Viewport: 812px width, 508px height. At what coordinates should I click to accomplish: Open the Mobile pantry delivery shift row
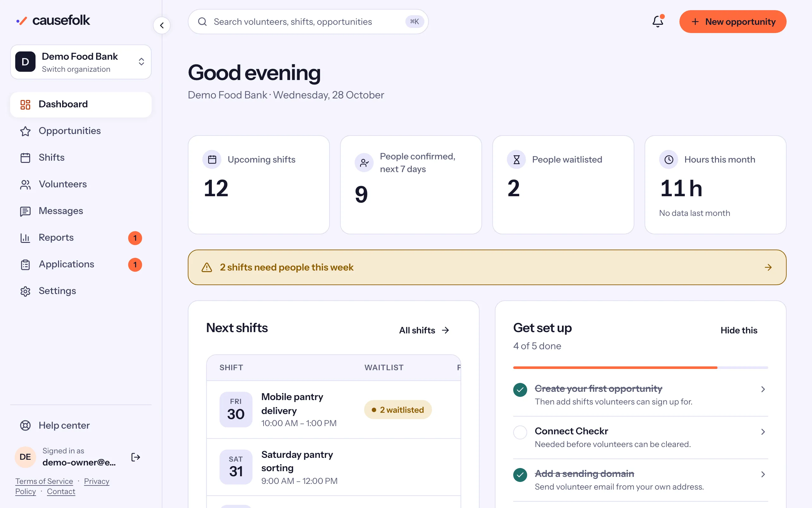334,410
